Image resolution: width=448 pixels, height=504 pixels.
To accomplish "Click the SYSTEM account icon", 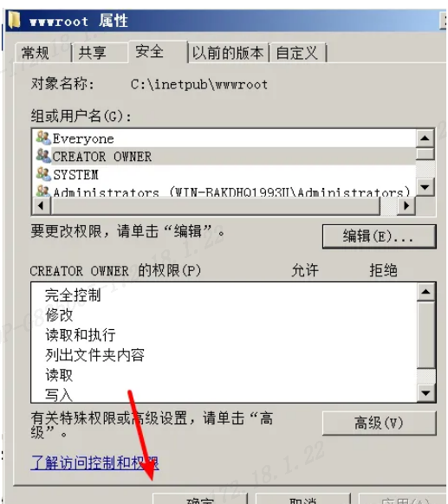I will click(43, 174).
